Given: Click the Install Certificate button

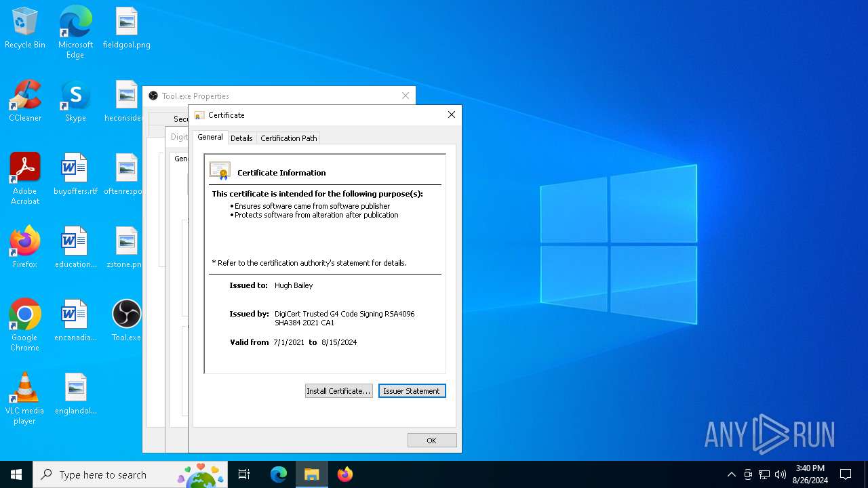Looking at the screenshot, I should point(338,391).
